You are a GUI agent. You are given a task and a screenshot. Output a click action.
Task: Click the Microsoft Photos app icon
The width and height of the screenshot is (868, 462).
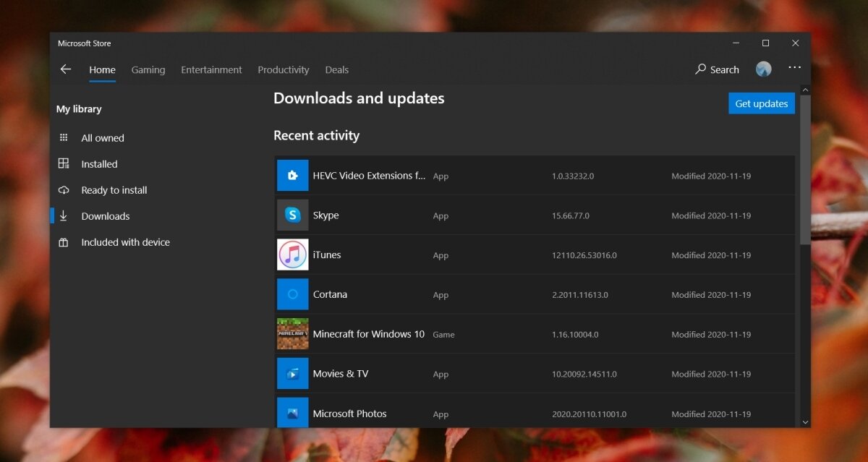point(292,413)
